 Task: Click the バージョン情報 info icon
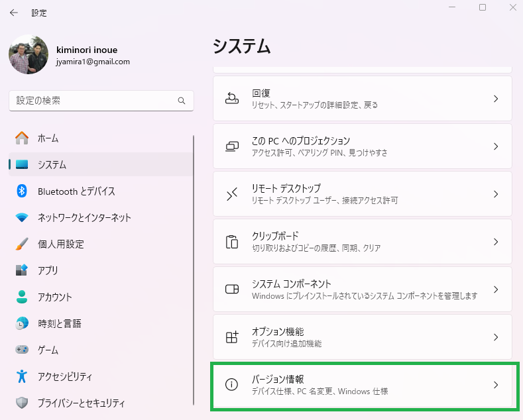point(231,385)
